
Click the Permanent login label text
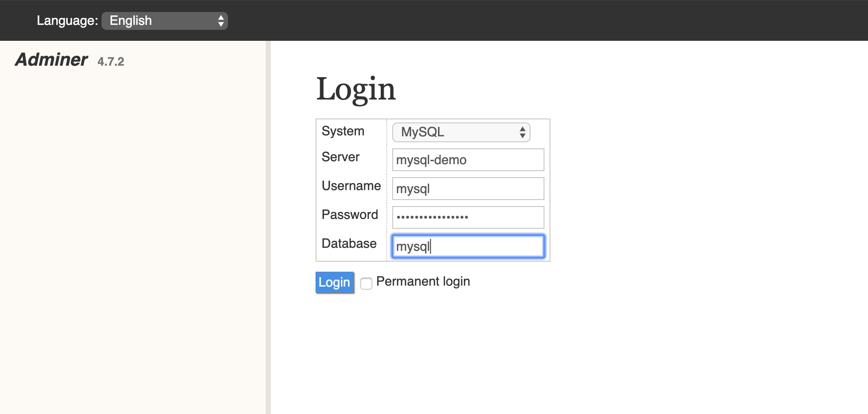tap(423, 282)
